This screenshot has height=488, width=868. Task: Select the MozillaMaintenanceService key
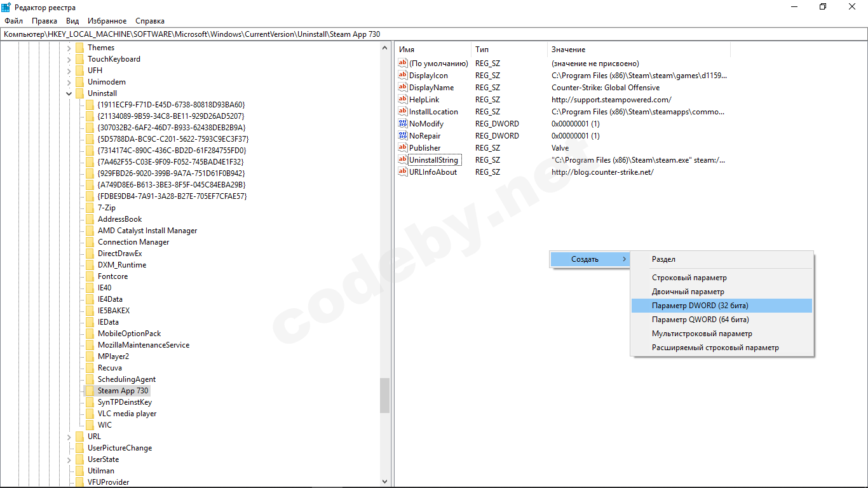[x=144, y=345]
